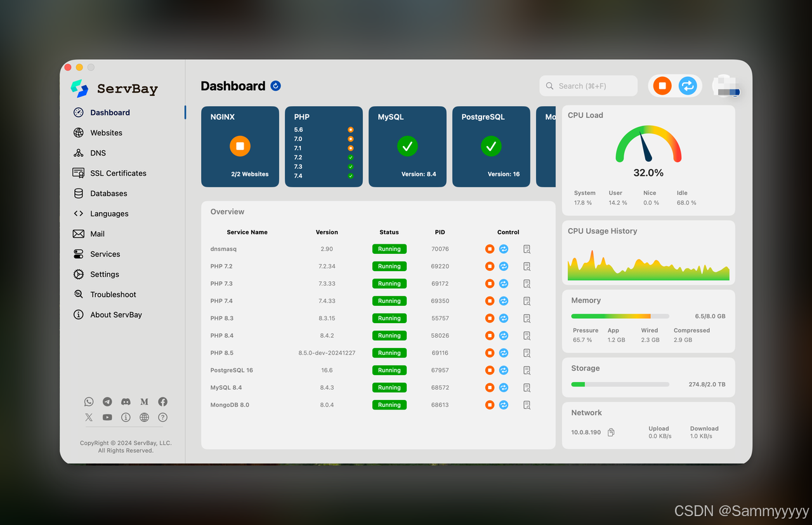812x525 pixels.
Task: Click the Storage usage bar
Action: 620,384
